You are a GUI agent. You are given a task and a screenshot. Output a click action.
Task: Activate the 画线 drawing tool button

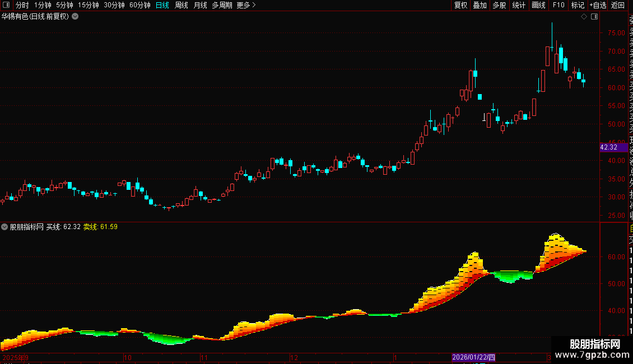[538, 5]
